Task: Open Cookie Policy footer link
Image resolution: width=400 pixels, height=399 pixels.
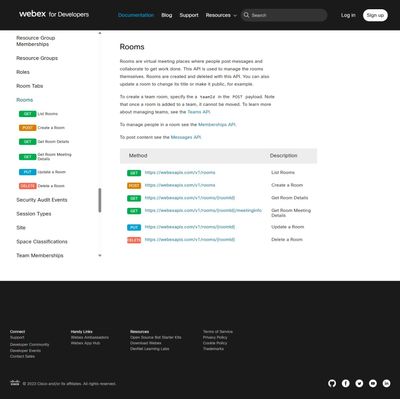Action: [x=215, y=343]
